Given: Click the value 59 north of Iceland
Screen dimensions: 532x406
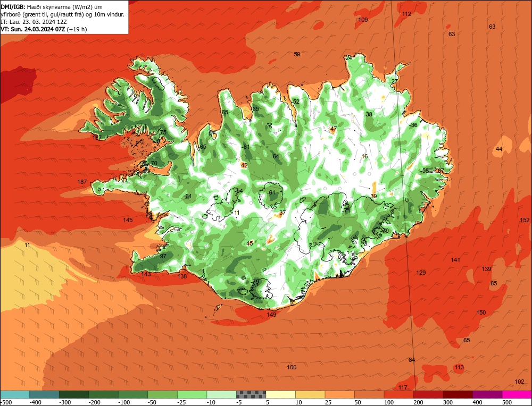Looking at the screenshot, I should (297, 54).
